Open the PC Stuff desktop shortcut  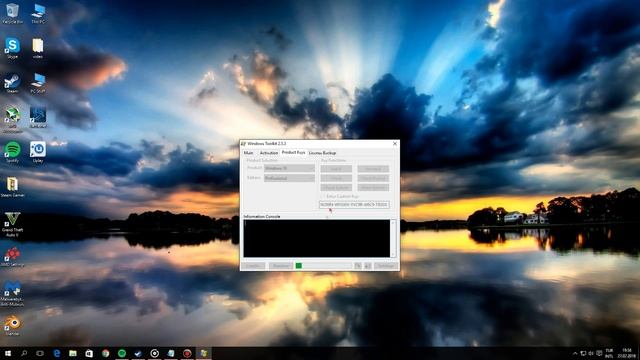[38, 83]
